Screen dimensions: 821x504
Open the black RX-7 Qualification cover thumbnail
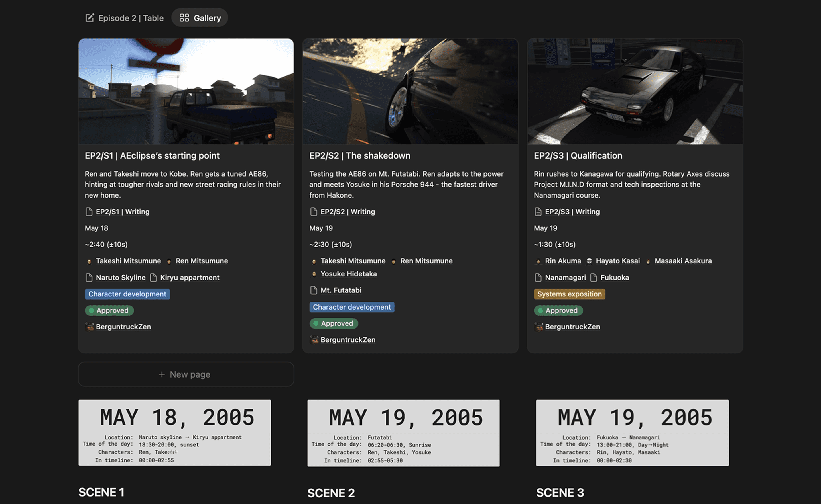tap(635, 91)
